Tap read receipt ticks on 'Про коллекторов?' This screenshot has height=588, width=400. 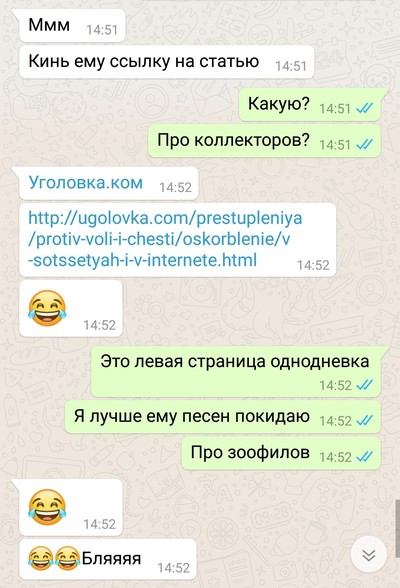point(364,145)
